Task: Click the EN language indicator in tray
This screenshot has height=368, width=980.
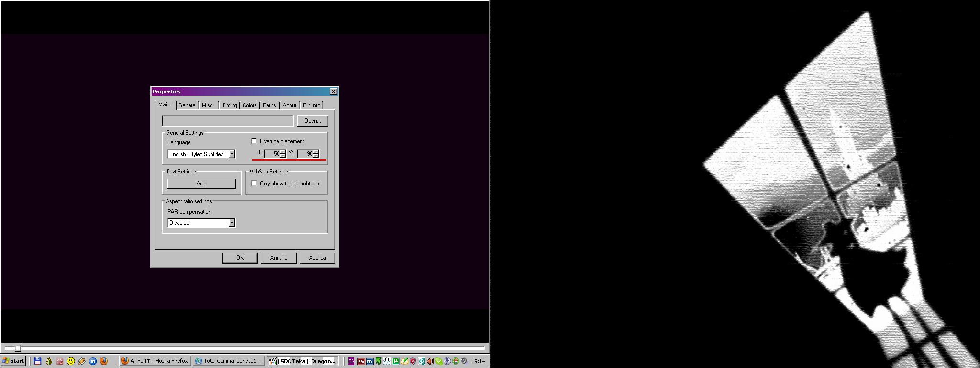Action: pyautogui.click(x=351, y=361)
